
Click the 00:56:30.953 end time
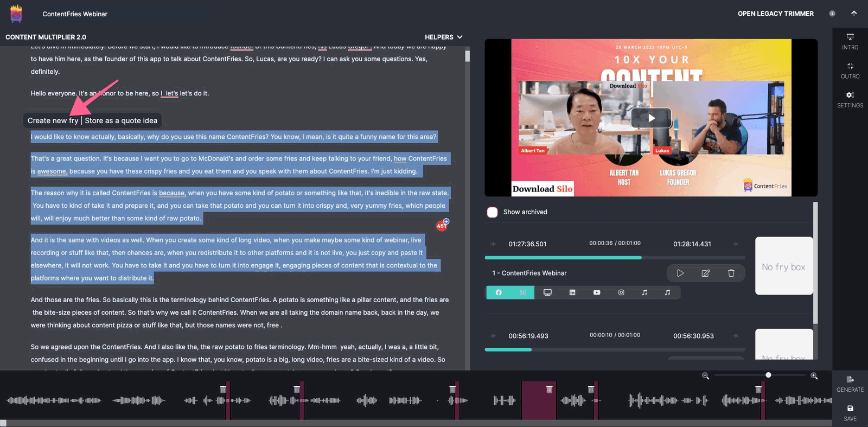coord(693,336)
